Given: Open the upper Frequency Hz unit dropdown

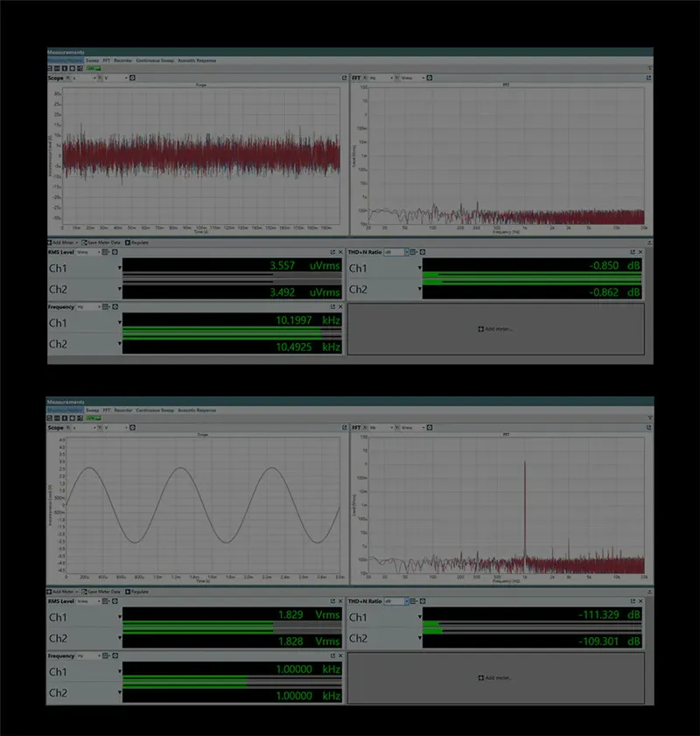Looking at the screenshot, I should click(x=88, y=307).
